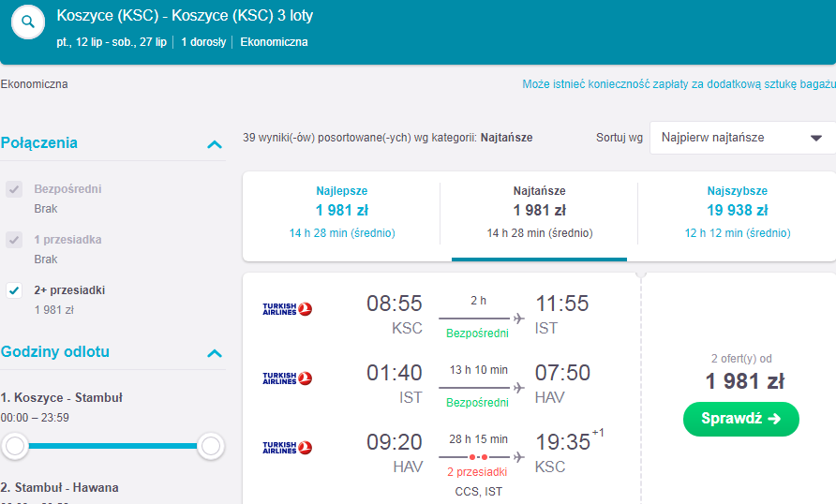The height and width of the screenshot is (504, 836).
Task: Click the left handle of Koszyce-Stambuł time slider
Action: click(15, 446)
